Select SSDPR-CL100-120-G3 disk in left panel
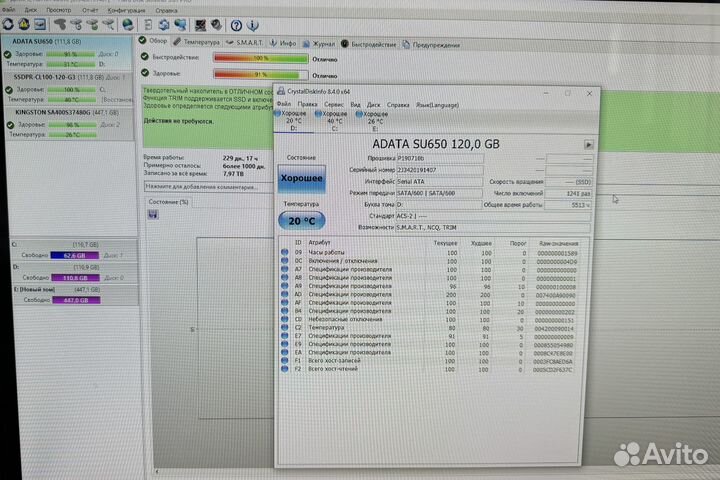This screenshot has width=720, height=480. pos(68,87)
